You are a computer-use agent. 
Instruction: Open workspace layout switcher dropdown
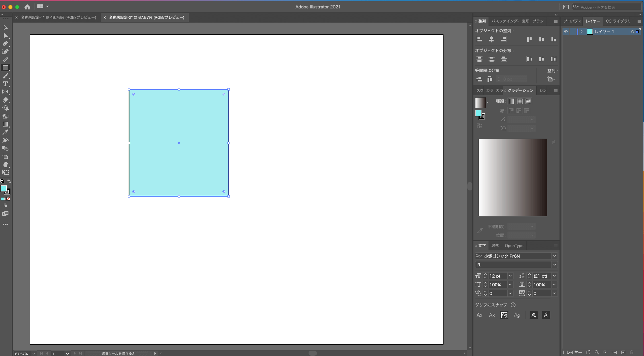pos(43,6)
